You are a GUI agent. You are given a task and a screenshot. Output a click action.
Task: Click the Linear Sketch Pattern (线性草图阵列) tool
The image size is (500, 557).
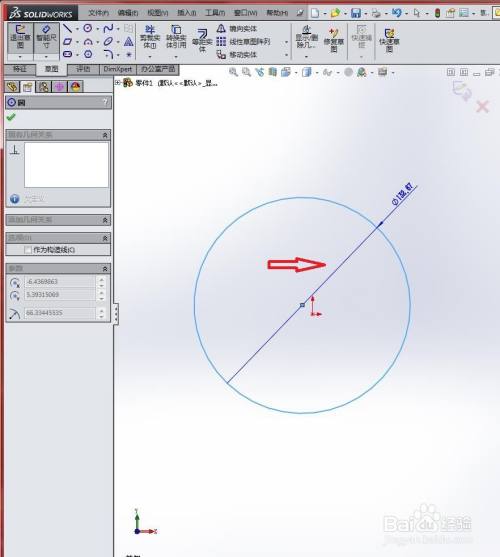point(244,42)
